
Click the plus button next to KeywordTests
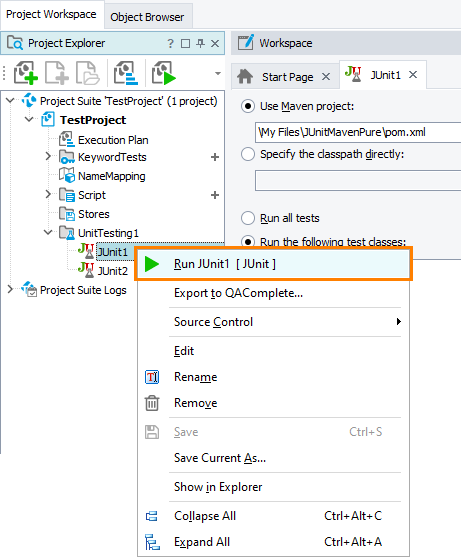click(215, 157)
